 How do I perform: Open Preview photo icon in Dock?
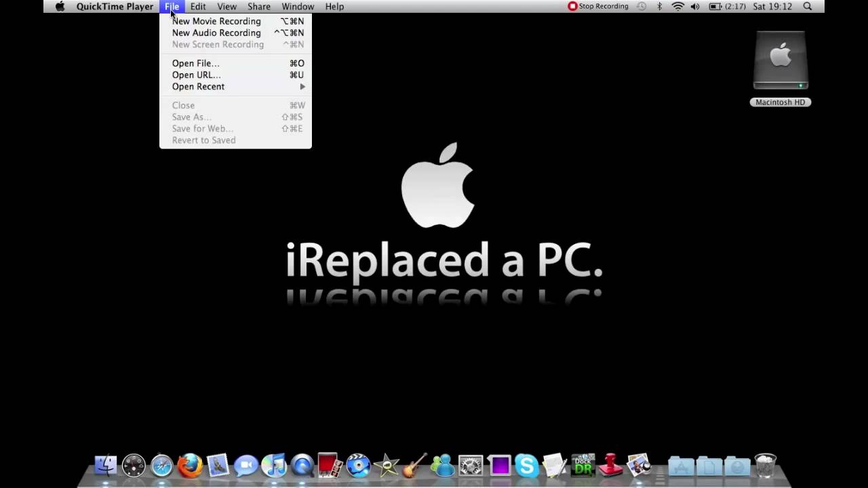click(638, 466)
